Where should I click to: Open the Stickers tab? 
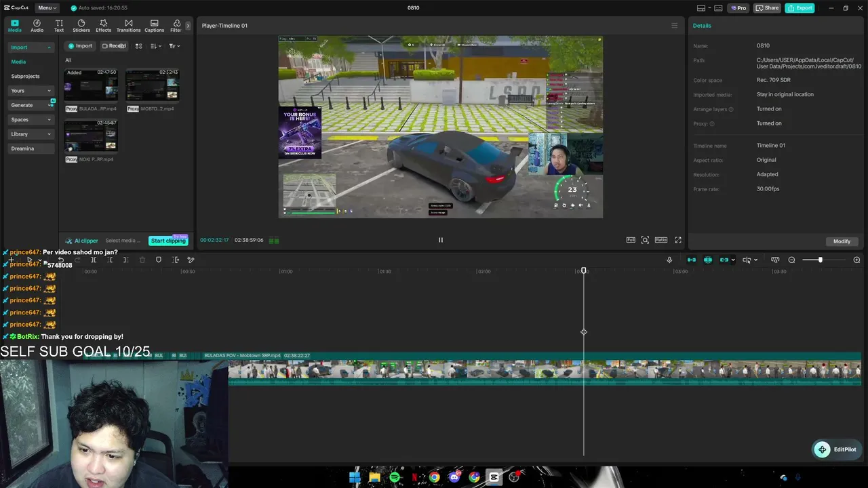pos(81,26)
